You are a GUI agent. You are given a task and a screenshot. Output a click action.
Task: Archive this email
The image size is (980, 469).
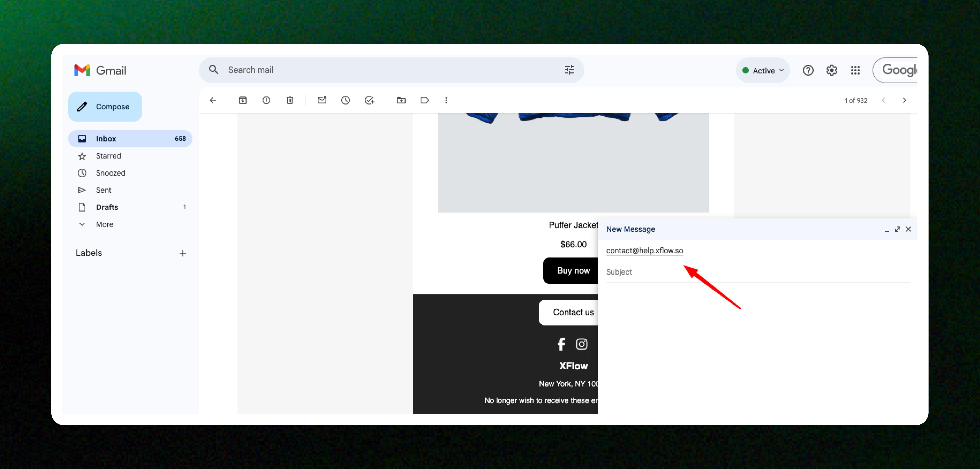(x=243, y=100)
